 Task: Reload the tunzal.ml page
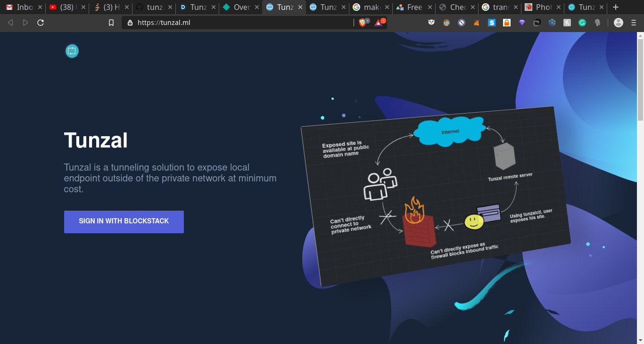[41, 23]
